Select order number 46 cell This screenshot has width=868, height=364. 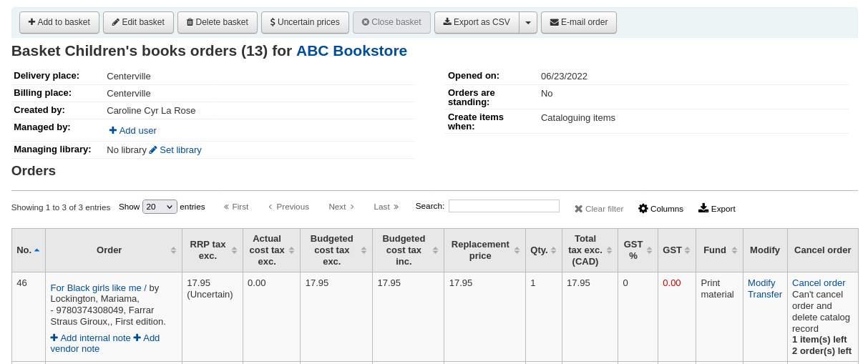coord(29,317)
